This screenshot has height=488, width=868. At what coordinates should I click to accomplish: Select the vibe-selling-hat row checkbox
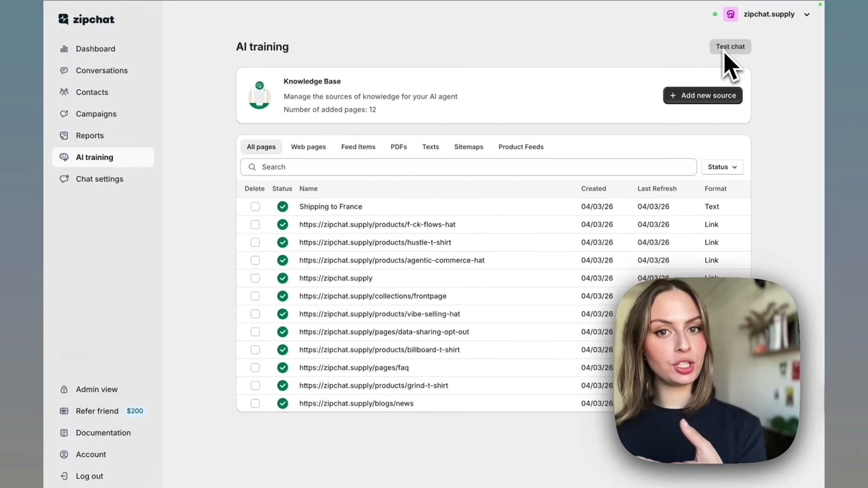[x=255, y=314]
